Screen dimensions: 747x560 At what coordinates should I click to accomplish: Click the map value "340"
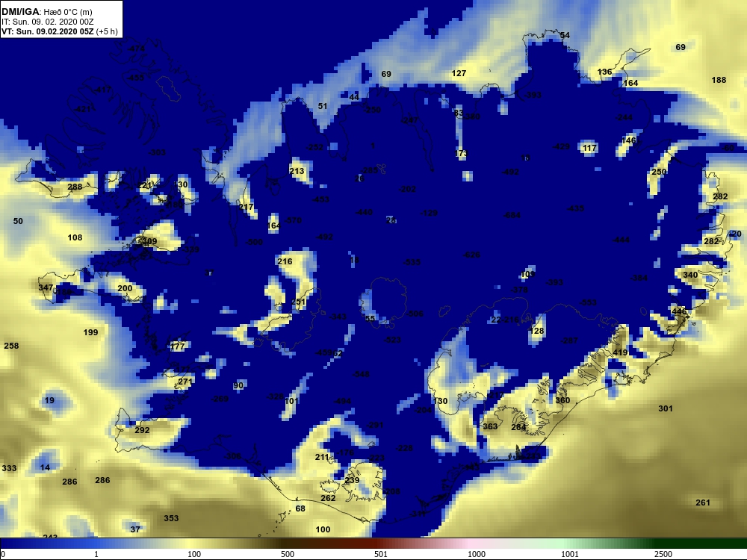pos(690,275)
